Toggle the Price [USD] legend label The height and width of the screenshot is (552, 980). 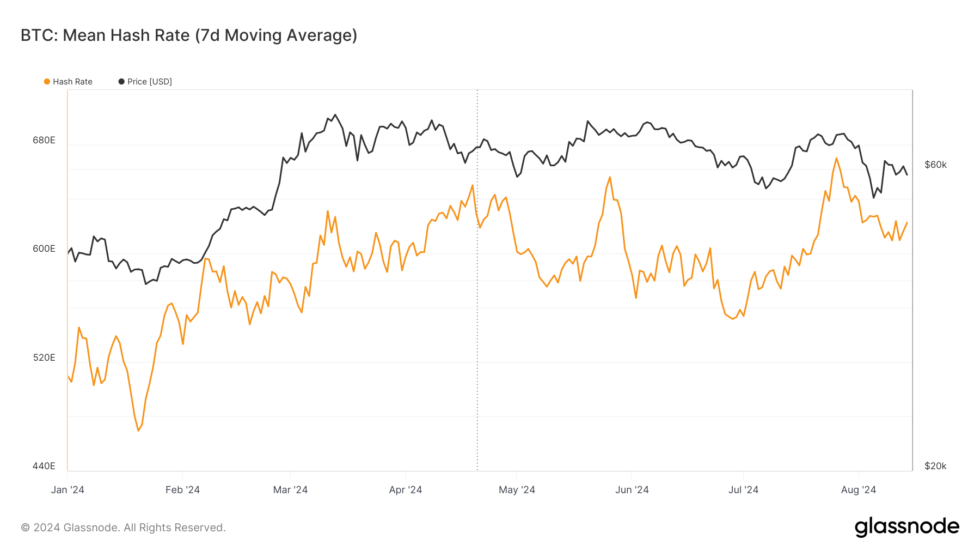[x=149, y=82]
